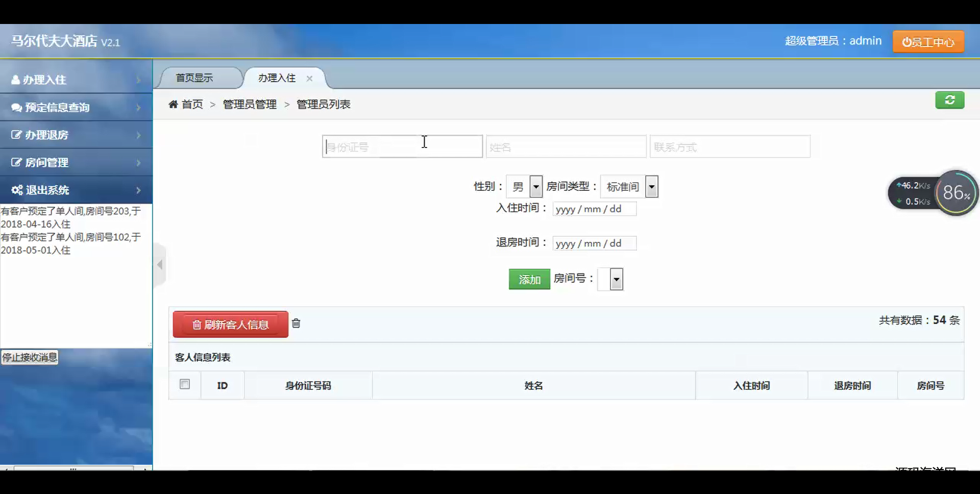Toggle the select-all checkbox in table header
The width and height of the screenshot is (980, 494).
(185, 384)
